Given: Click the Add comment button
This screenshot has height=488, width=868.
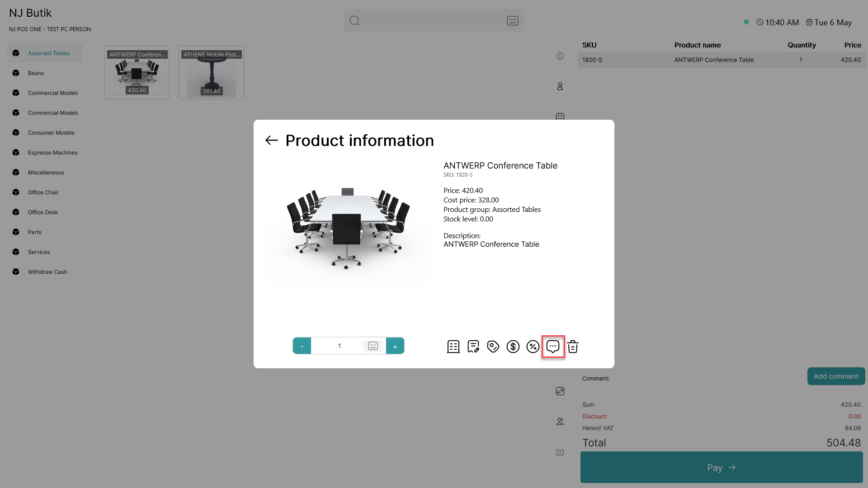Looking at the screenshot, I should pyautogui.click(x=836, y=376).
